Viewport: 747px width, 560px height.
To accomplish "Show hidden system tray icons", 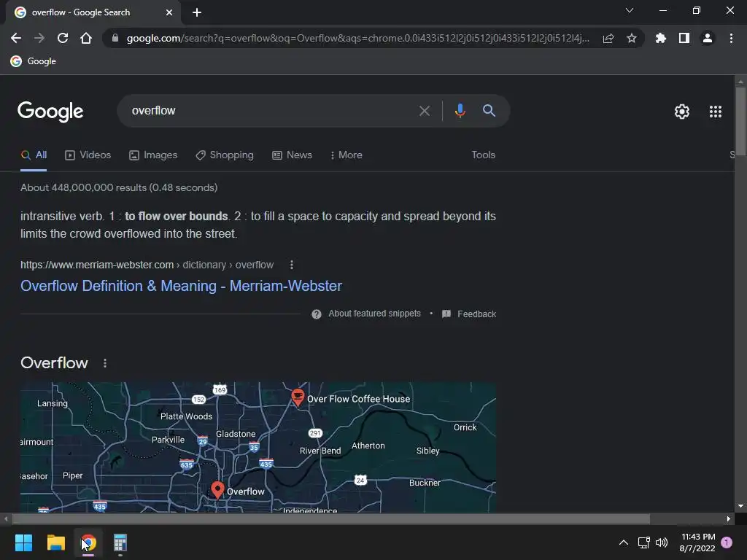I will 623,542.
